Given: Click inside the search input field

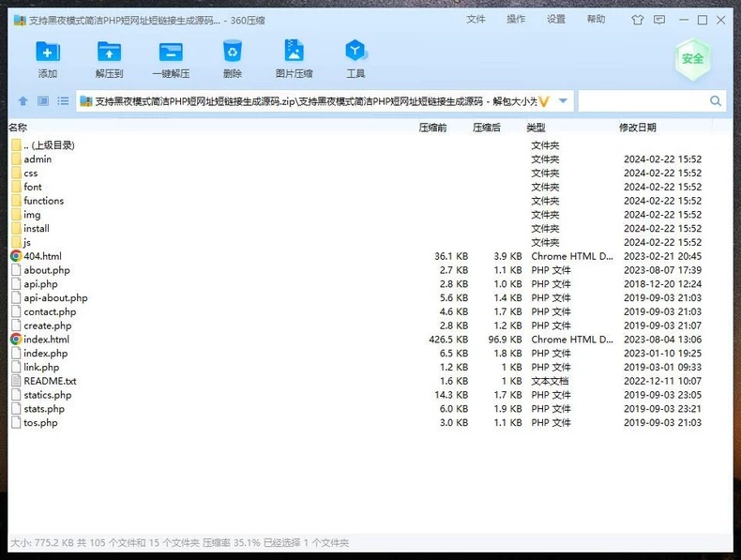Looking at the screenshot, I should (643, 101).
